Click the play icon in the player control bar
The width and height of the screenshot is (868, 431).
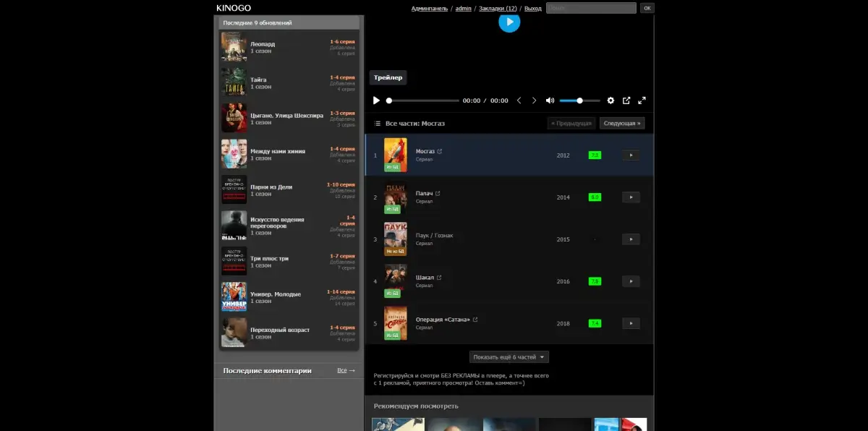point(376,101)
